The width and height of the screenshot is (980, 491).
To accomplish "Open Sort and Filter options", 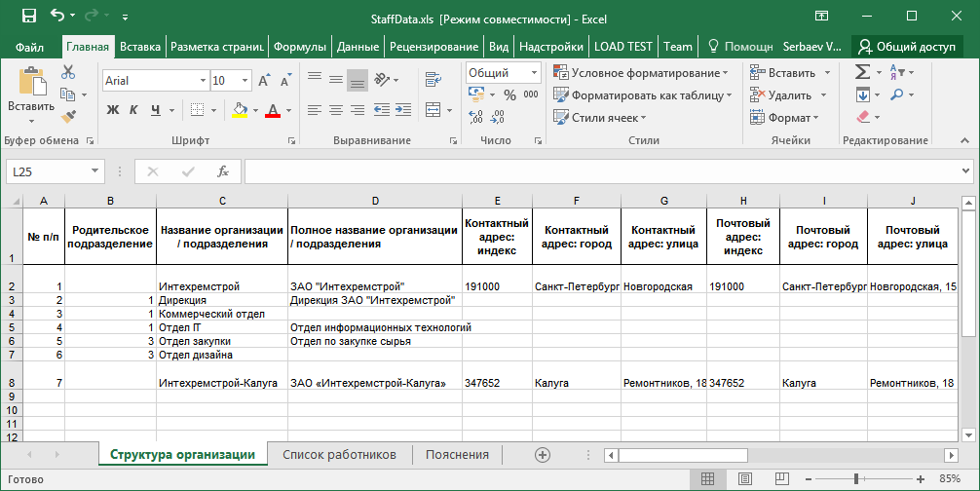I will 897,72.
